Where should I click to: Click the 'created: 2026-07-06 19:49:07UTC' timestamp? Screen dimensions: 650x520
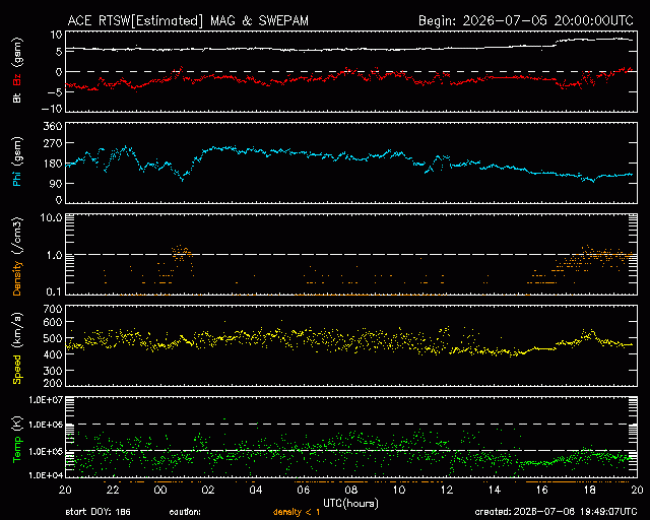pyautogui.click(x=556, y=512)
